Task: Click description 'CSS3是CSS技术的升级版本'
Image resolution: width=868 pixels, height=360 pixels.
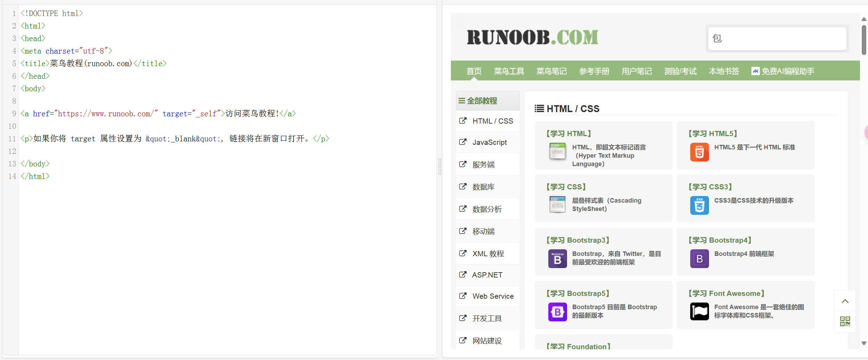Action: tap(754, 201)
